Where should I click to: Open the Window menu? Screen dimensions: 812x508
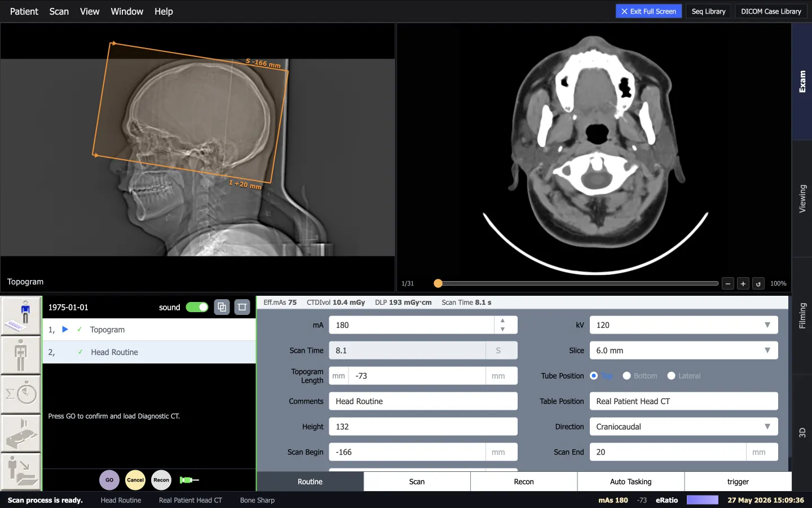pos(127,11)
